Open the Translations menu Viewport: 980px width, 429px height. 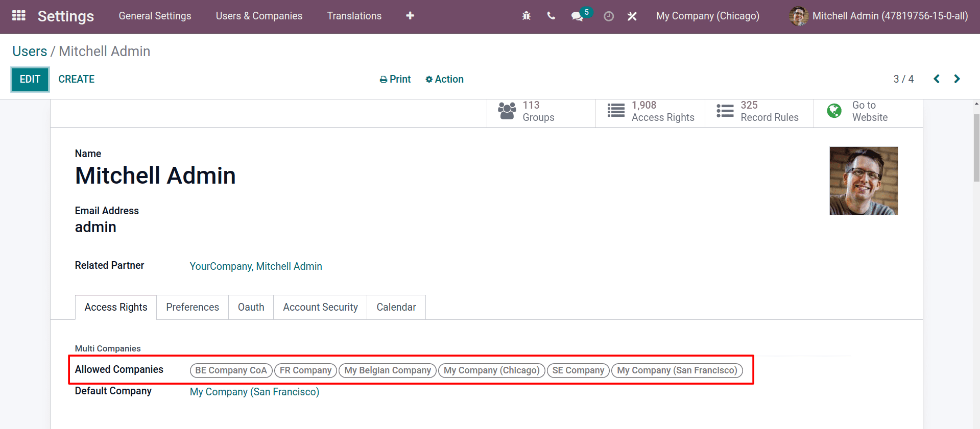pos(354,16)
